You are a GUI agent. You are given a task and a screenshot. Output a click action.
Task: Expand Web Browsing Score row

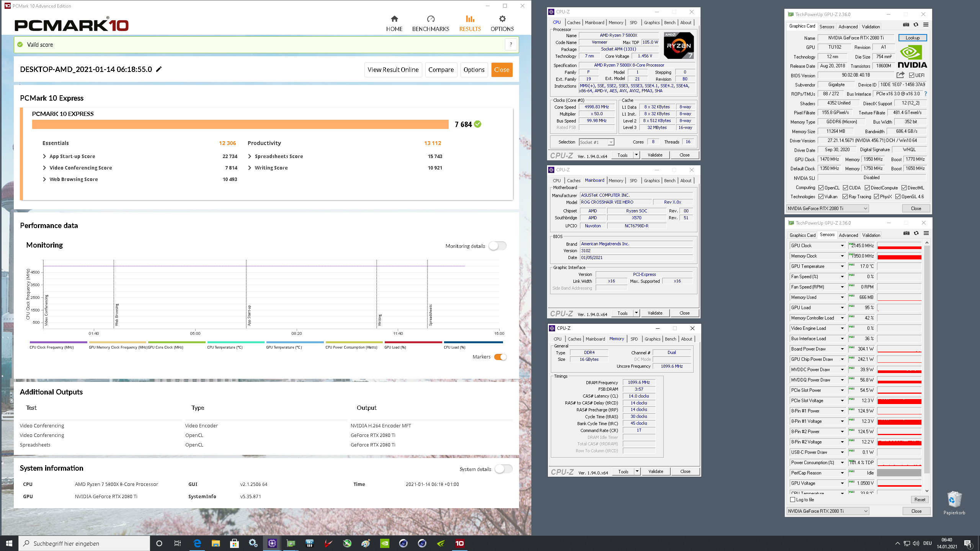click(x=44, y=179)
